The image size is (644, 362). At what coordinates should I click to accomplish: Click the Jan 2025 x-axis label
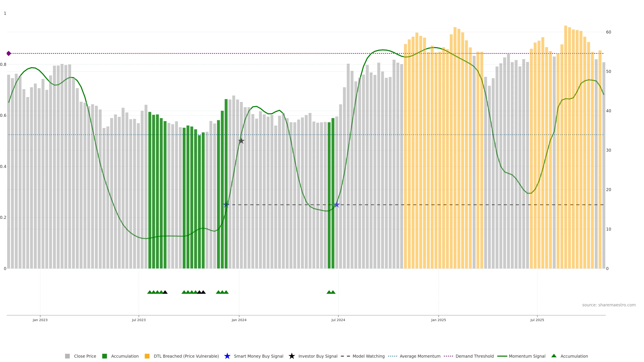(x=438, y=320)
